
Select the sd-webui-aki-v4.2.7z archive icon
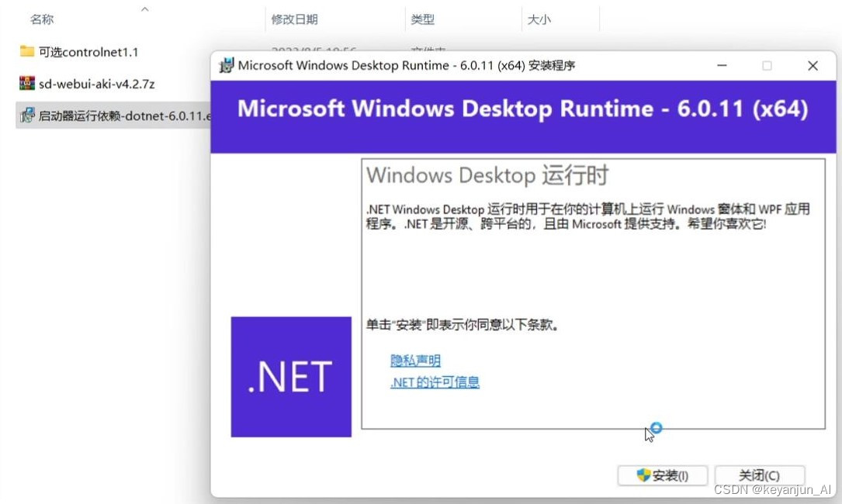tap(27, 83)
